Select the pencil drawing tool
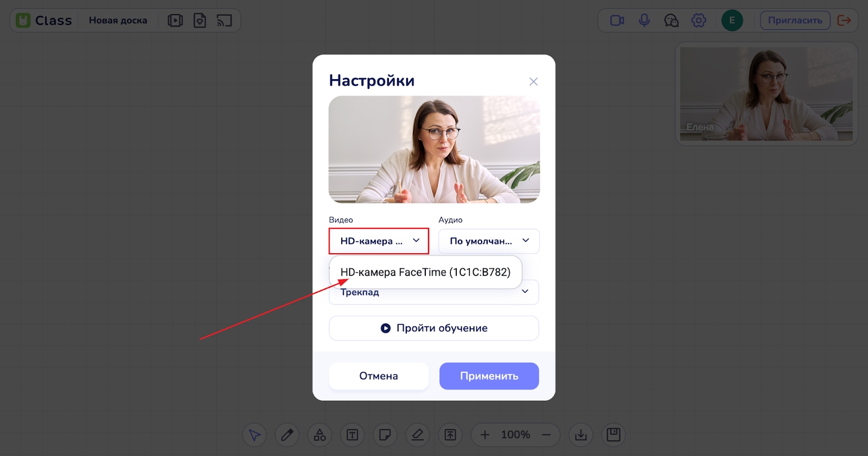Viewport: 868px width, 456px height. pyautogui.click(x=287, y=435)
